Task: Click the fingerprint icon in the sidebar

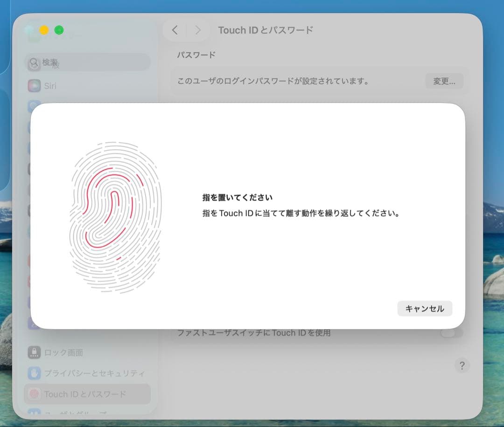Action: pos(34,394)
